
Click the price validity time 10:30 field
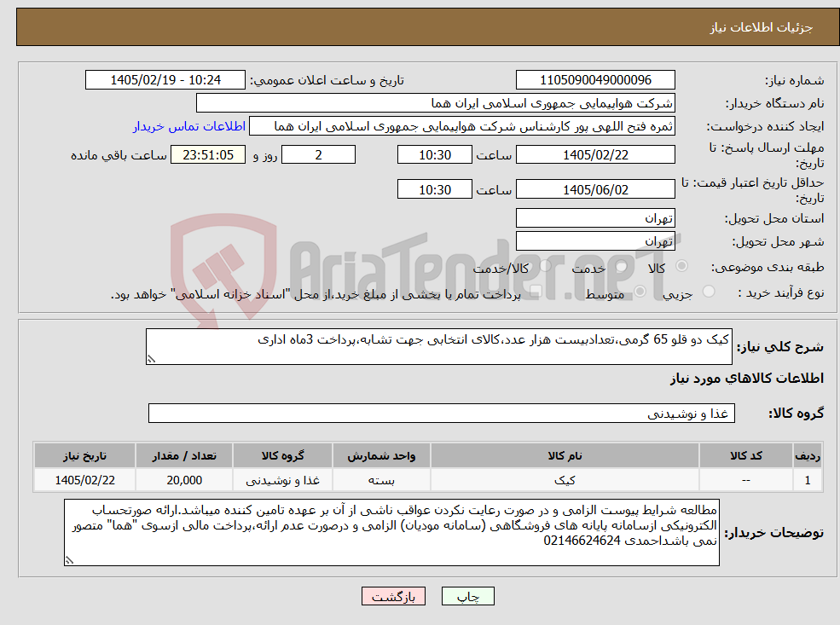tap(434, 189)
